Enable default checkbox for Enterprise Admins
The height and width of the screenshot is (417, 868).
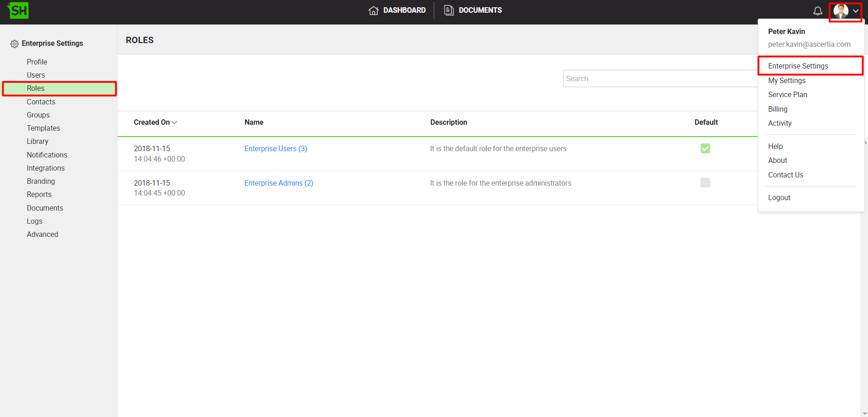point(705,183)
